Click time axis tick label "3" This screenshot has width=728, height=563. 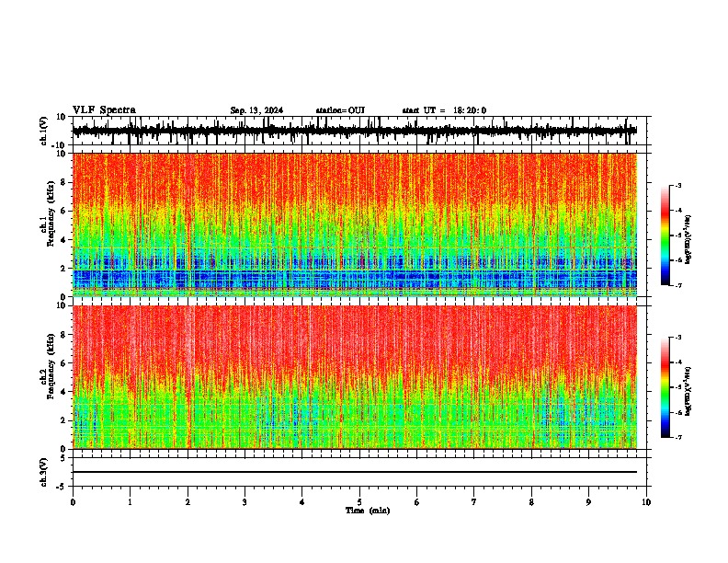245,502
